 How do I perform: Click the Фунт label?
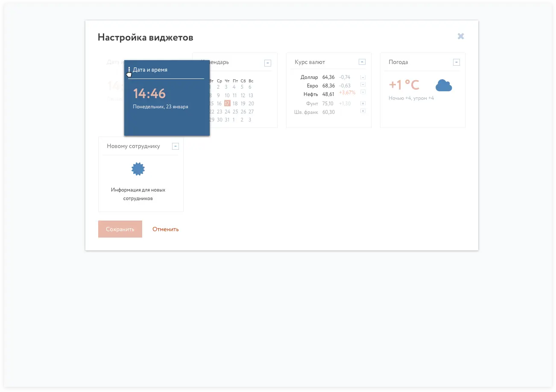click(312, 104)
